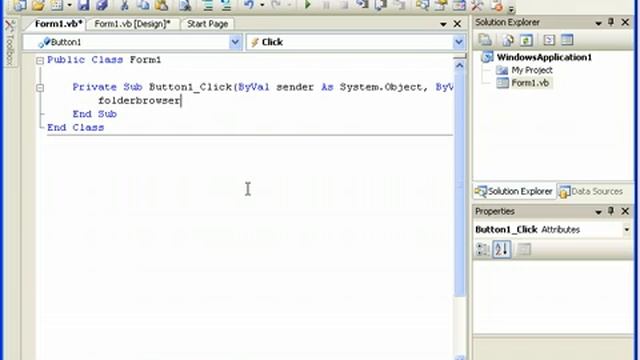640x360 pixels.
Task: Close the Properties panel
Action: (625, 211)
